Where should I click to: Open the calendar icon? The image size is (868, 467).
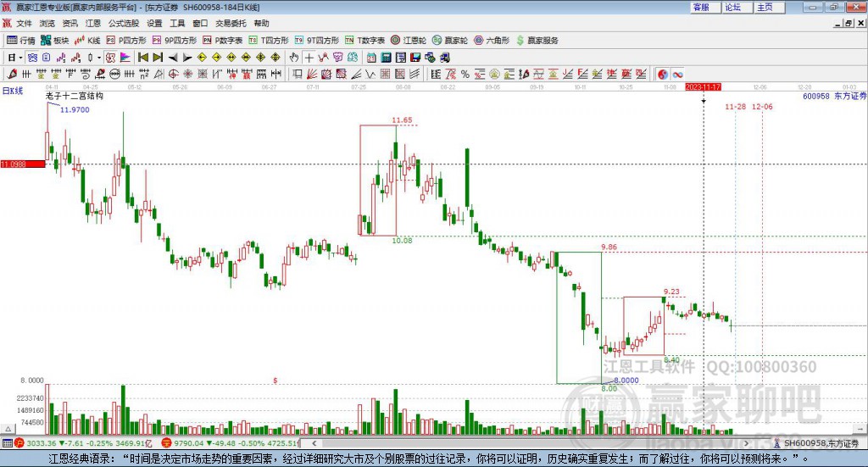point(371,58)
